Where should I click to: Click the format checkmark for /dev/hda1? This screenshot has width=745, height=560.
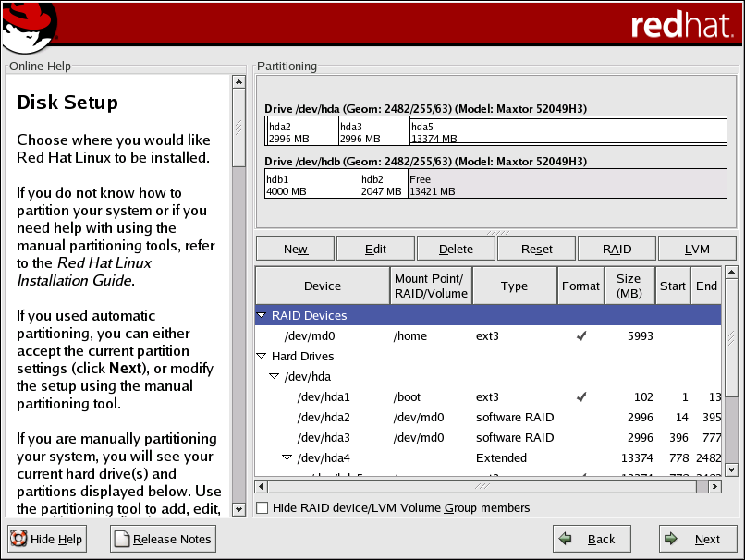point(580,397)
